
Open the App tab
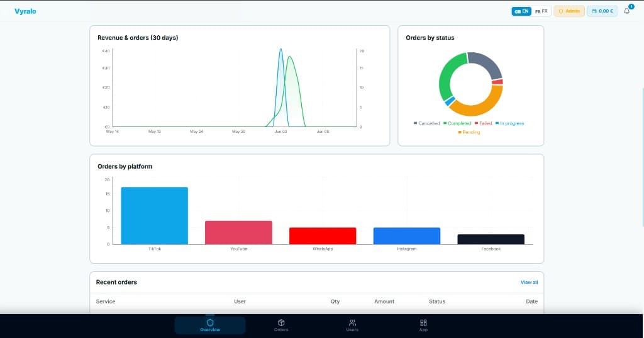[423, 325]
